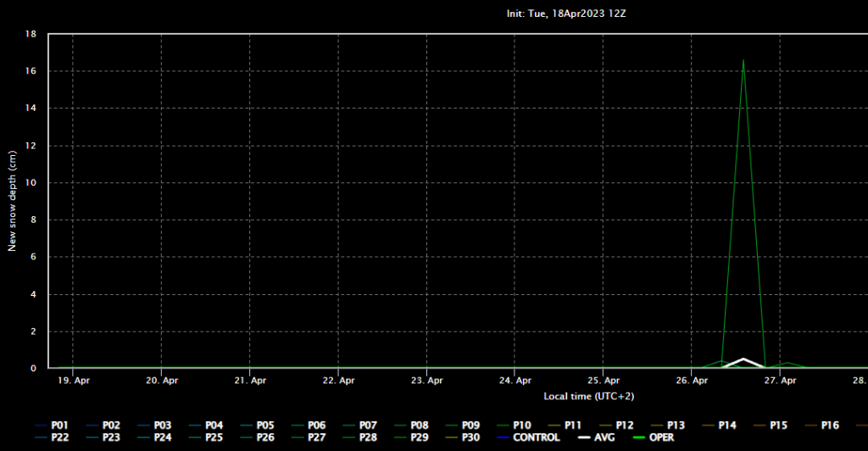
Task: Click the 26. Apr x-axis label
Action: [x=692, y=381]
